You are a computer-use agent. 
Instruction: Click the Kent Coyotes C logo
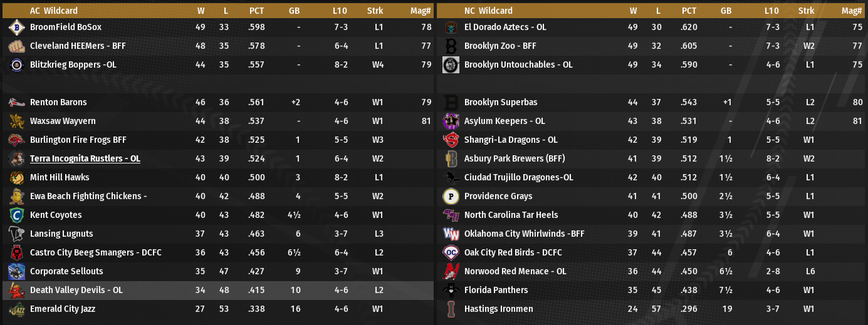click(x=16, y=215)
